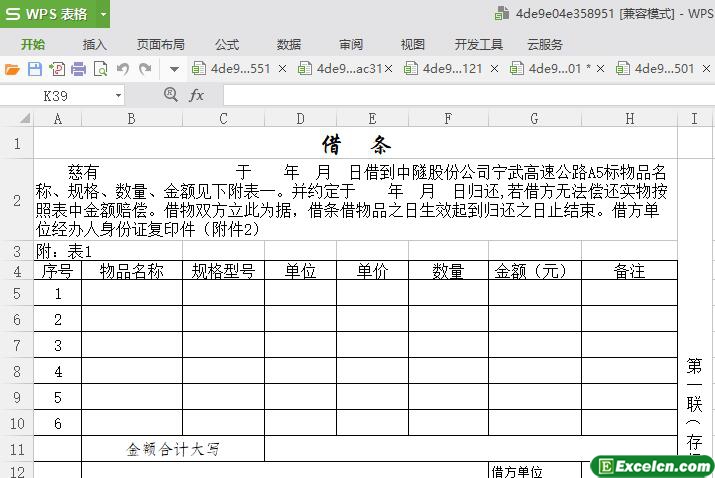Click the 物品名称 header cell

[131, 270]
